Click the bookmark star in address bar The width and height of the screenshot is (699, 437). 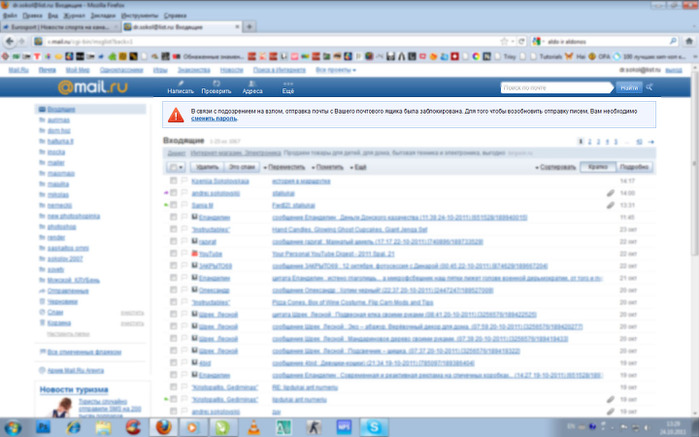click(x=504, y=41)
